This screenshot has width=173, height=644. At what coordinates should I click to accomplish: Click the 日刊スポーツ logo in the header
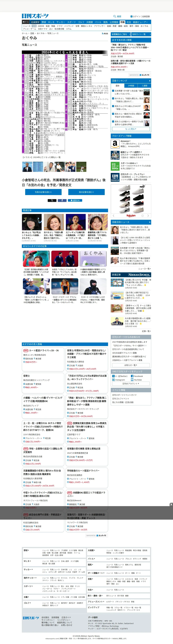tap(35, 16)
